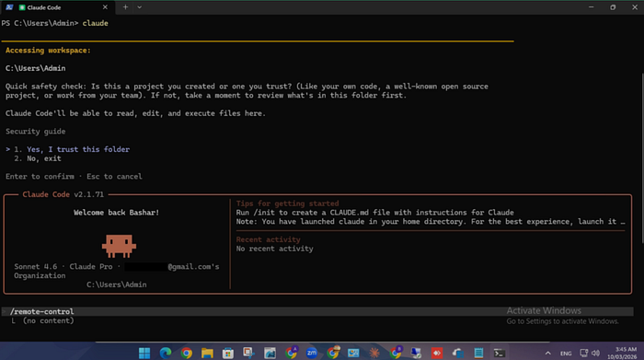Click the "Sonnet 4.6" model label
This screenshot has height=360, width=644.
coord(36,267)
